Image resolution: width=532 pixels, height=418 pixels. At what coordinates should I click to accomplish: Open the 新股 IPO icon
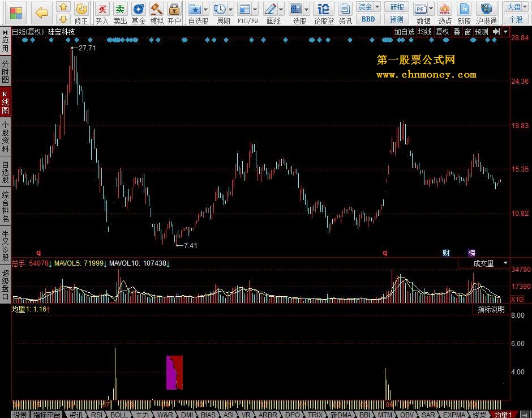tap(464, 9)
